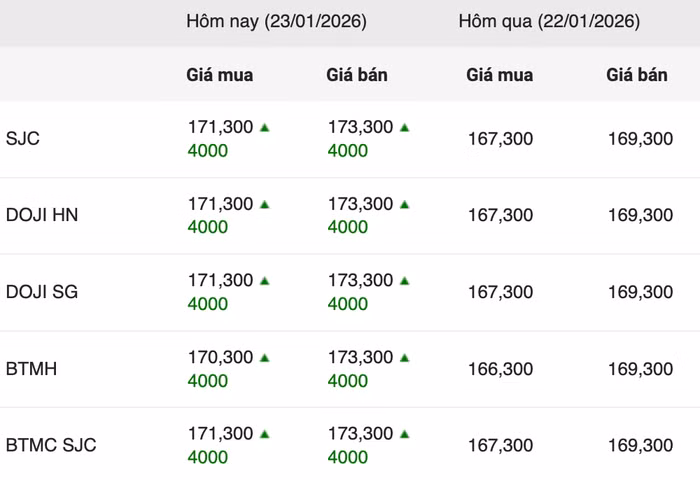Click the DOJI SG row label

pyautogui.click(x=42, y=292)
